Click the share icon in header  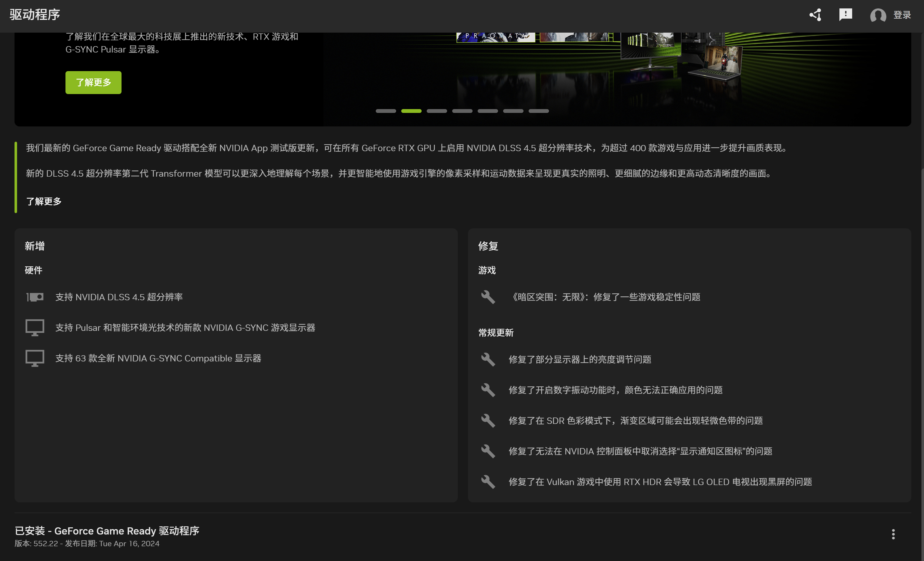(815, 15)
